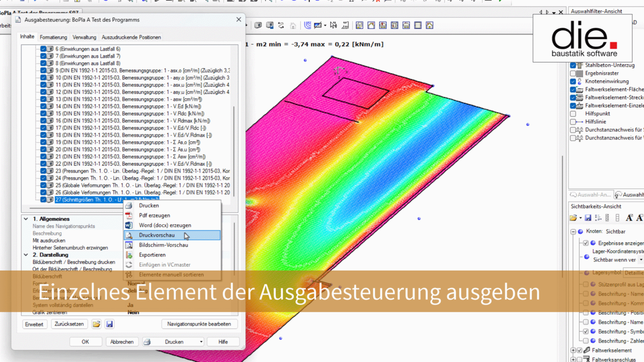Screen dimensions: 644x362
Task: Click the Word icon for docx export
Action: tap(129, 225)
